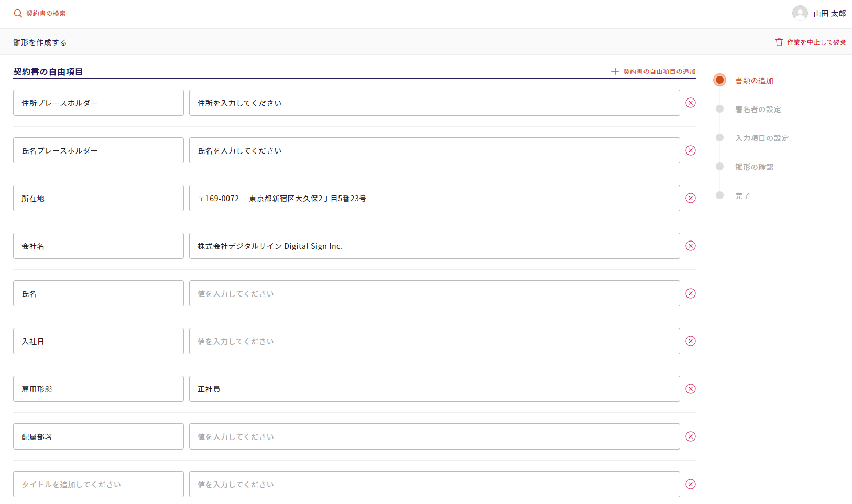Click the 完了 step in progress list

(x=742, y=196)
